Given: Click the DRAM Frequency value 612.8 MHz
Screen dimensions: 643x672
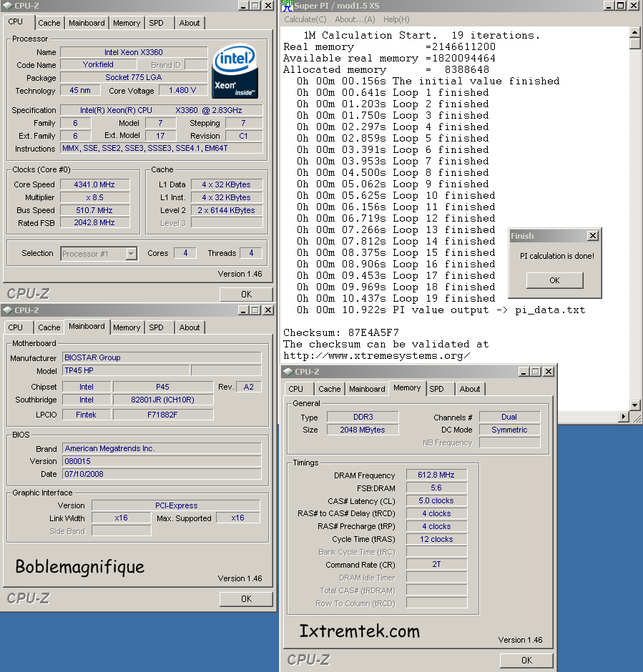Looking at the screenshot, I should point(436,475).
